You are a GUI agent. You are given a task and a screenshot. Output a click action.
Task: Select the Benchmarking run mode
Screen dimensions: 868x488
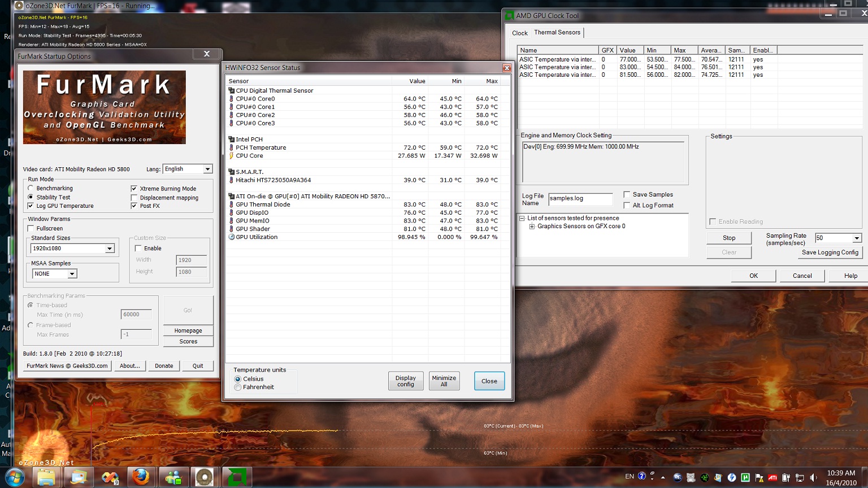coord(31,188)
